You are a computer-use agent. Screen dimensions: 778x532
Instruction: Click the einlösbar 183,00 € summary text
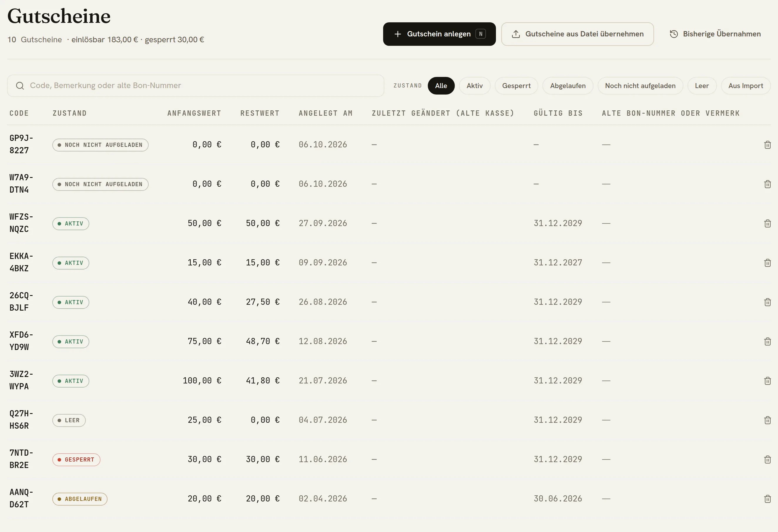pos(104,39)
